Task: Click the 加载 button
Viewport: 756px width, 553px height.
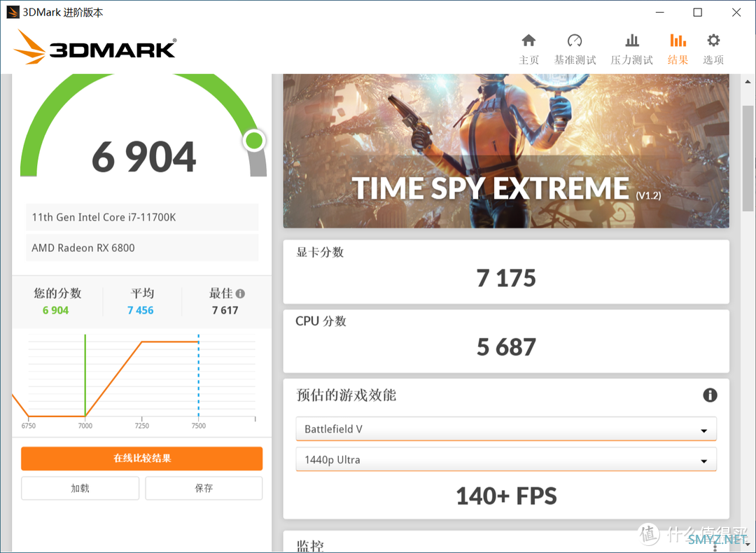Action: [x=80, y=489]
